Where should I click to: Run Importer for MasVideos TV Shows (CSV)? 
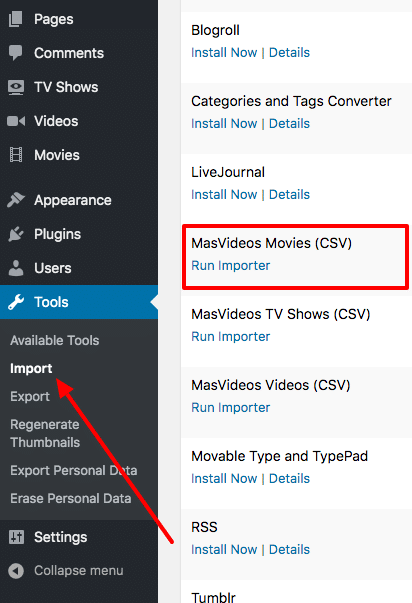tap(231, 337)
